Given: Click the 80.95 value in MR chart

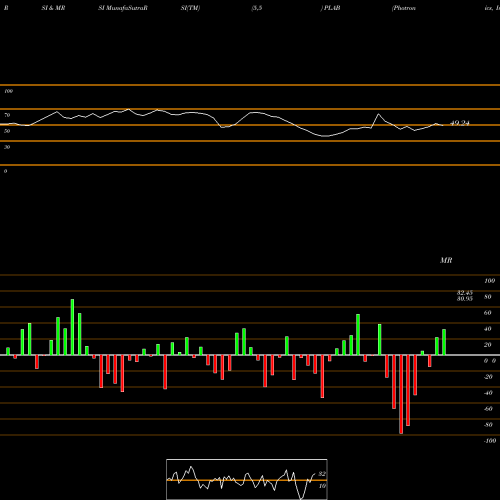Looking at the screenshot, I should (465, 299).
